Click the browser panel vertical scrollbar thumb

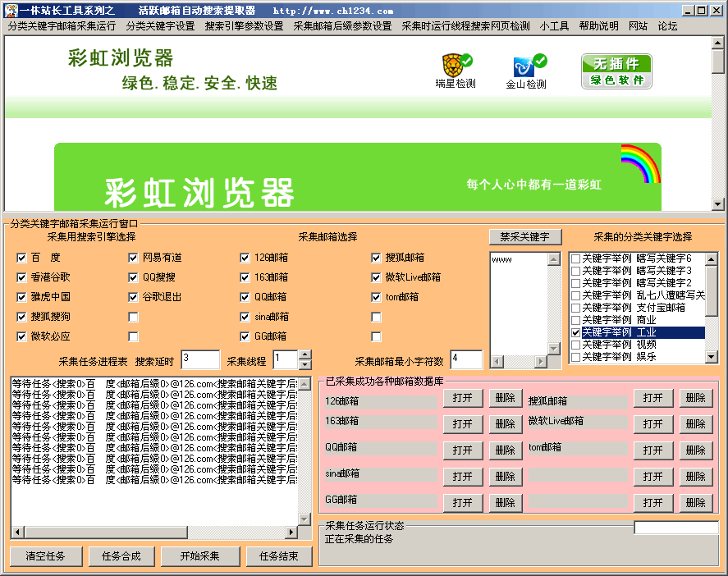pyautogui.click(x=718, y=62)
